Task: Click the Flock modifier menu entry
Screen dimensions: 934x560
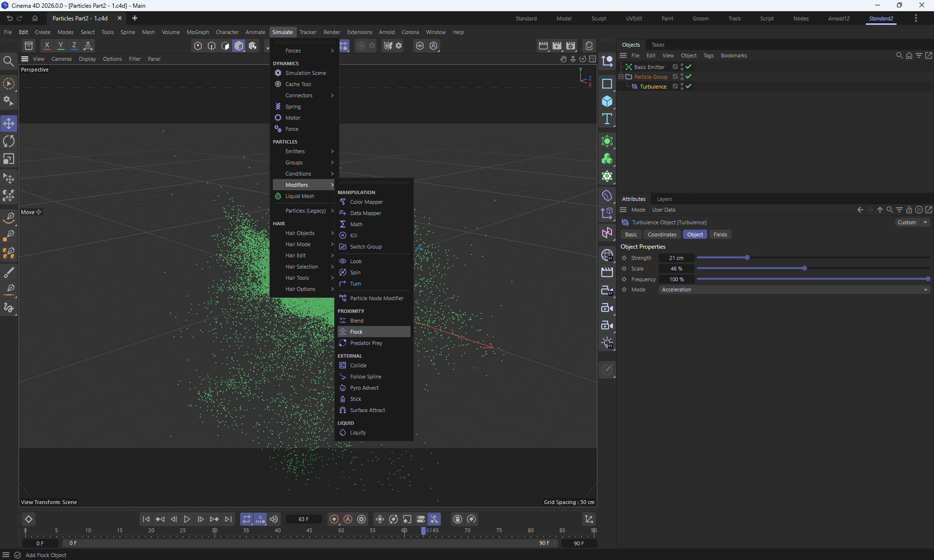Action: click(x=356, y=332)
